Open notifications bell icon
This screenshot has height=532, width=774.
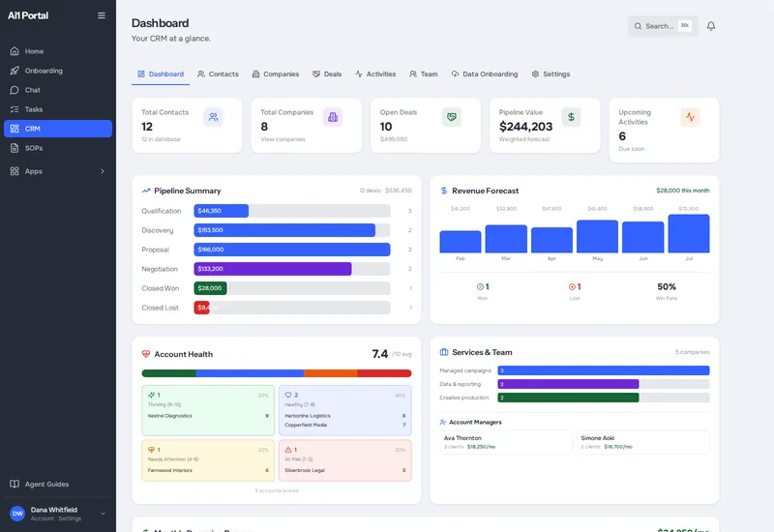click(x=711, y=26)
